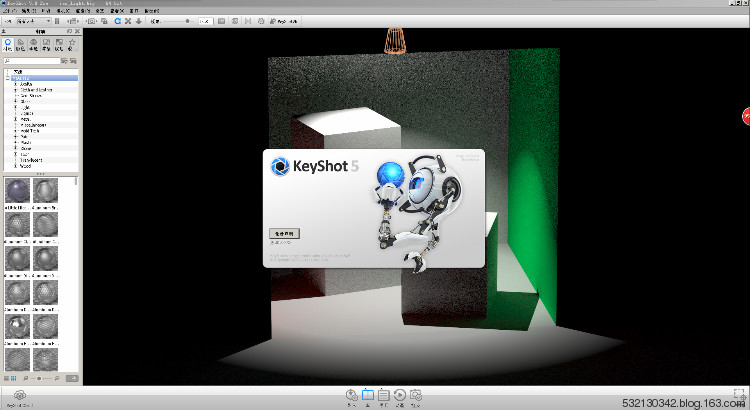Image resolution: width=750 pixels, height=410 pixels.
Task: Click the orange wireframe light object in viewport
Action: coord(395,41)
